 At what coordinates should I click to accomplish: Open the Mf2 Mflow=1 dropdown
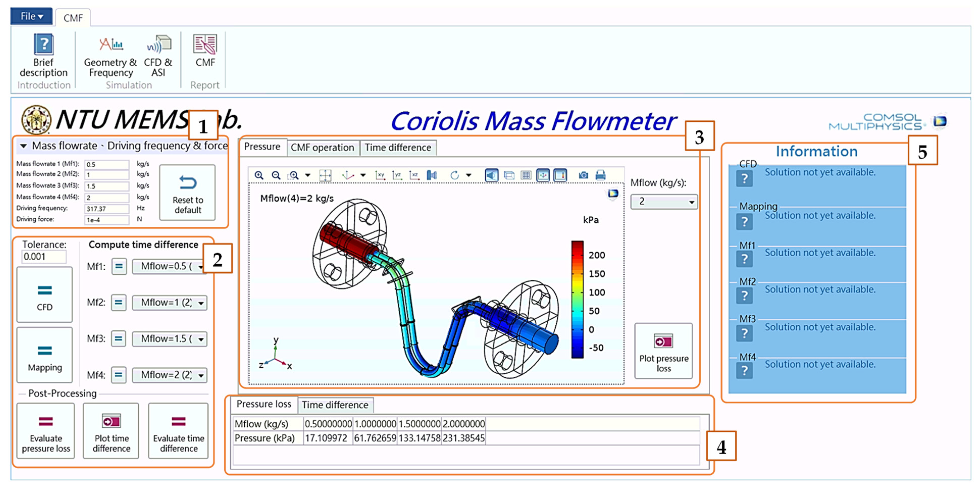(x=169, y=303)
